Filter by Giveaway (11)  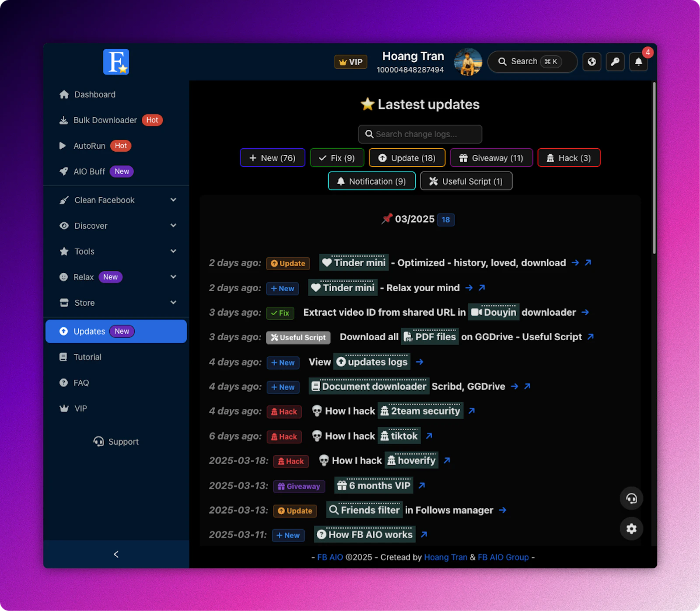pyautogui.click(x=491, y=158)
